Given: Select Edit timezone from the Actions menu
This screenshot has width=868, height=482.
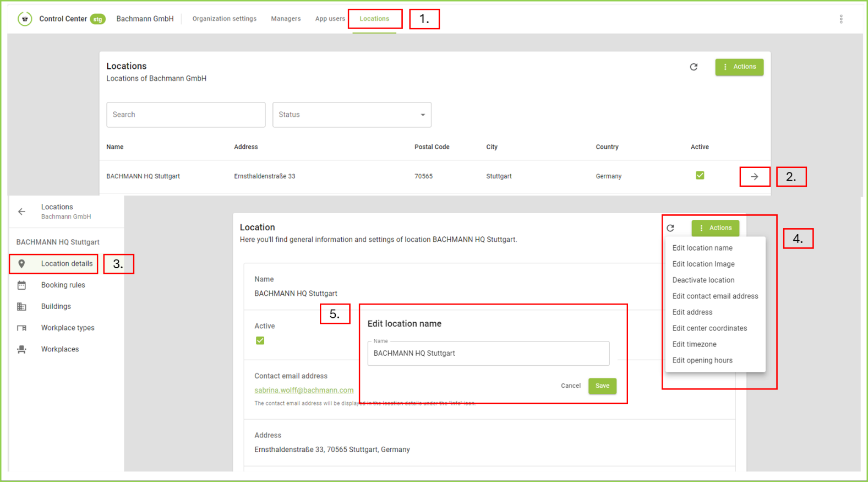Looking at the screenshot, I should coord(694,344).
